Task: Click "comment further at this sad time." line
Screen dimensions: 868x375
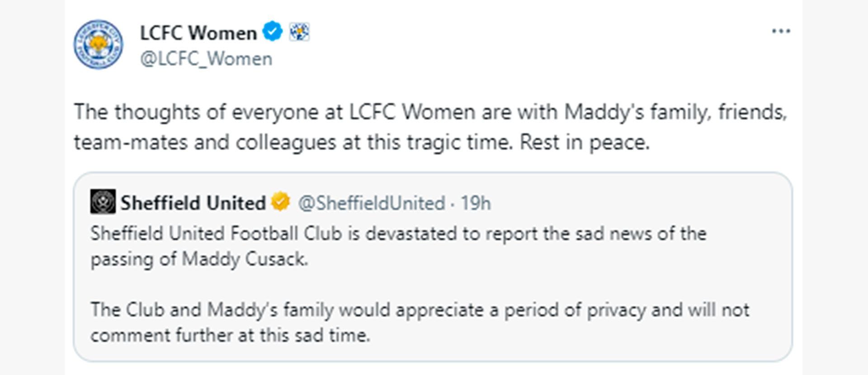Action: click(x=230, y=335)
